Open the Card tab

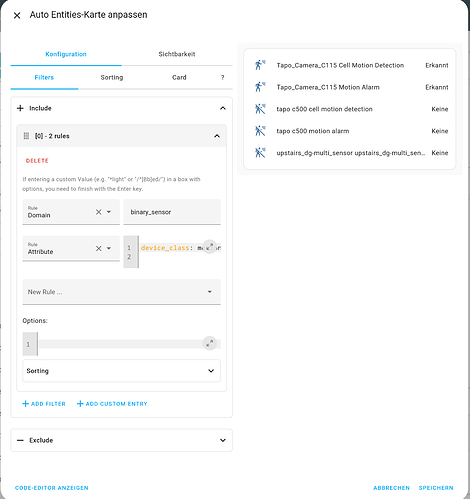point(179,77)
